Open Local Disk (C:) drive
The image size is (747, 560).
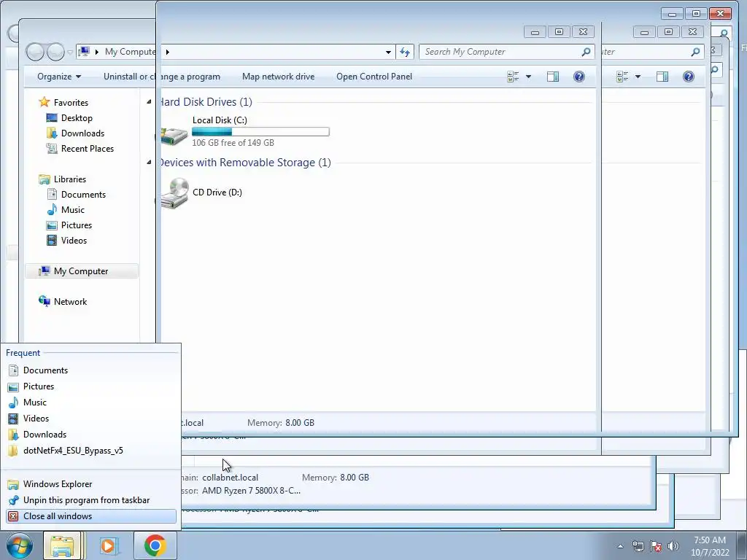[x=245, y=131]
